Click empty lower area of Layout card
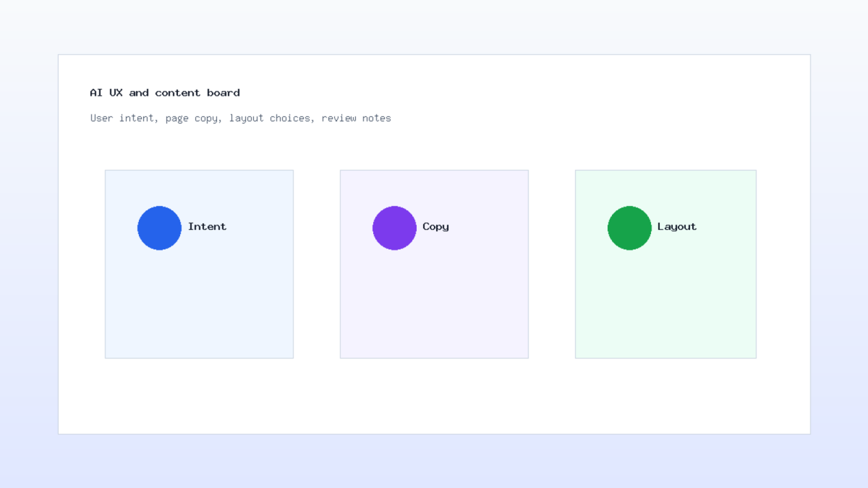This screenshot has width=868, height=488. (x=666, y=309)
